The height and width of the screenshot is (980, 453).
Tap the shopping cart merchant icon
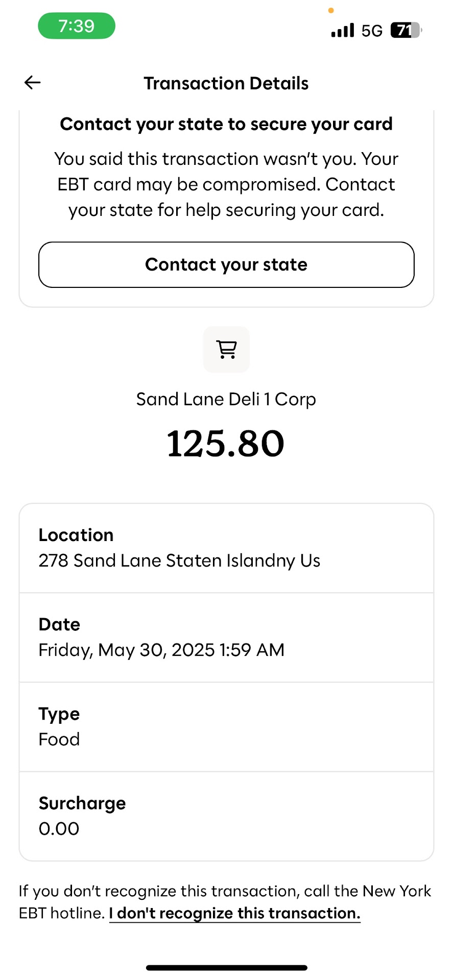[x=226, y=350]
